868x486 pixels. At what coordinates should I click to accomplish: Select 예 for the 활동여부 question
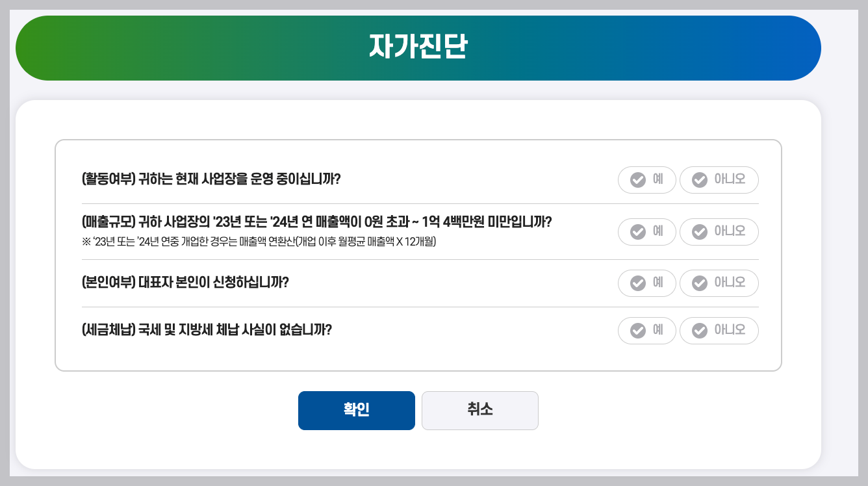pos(647,180)
